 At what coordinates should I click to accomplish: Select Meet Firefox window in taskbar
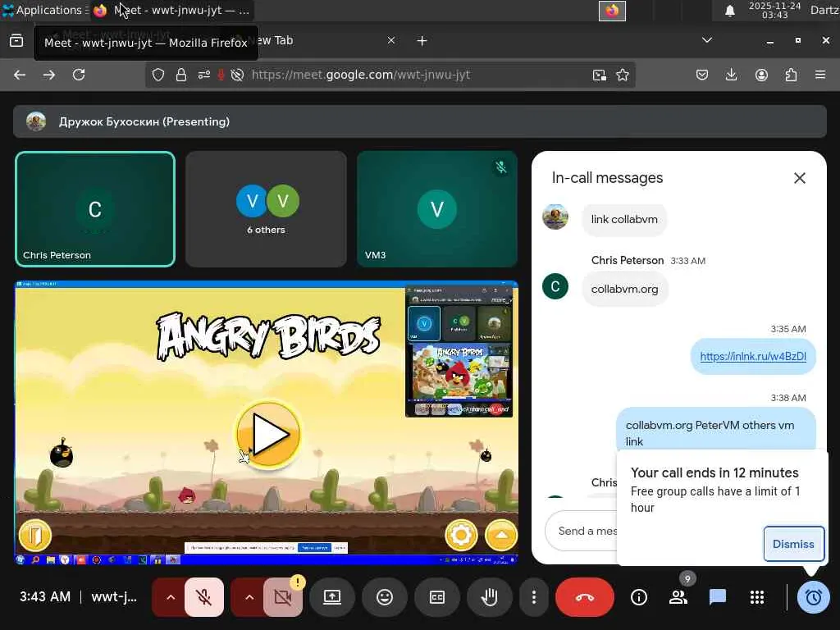(x=171, y=10)
